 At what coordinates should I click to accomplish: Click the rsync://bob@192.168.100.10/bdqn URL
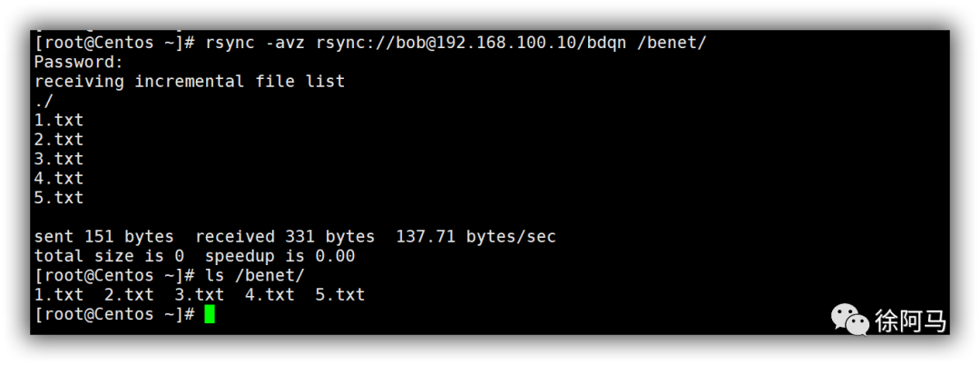[471, 43]
